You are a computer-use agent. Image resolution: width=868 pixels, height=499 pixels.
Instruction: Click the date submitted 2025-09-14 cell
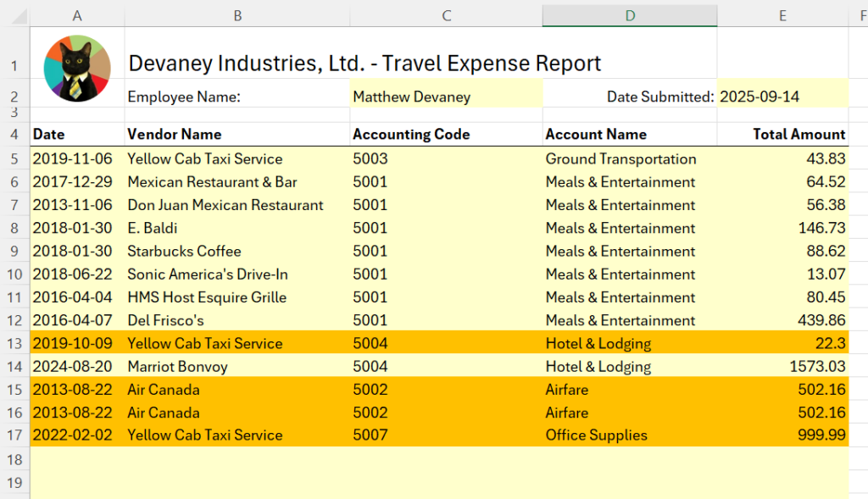(782, 97)
